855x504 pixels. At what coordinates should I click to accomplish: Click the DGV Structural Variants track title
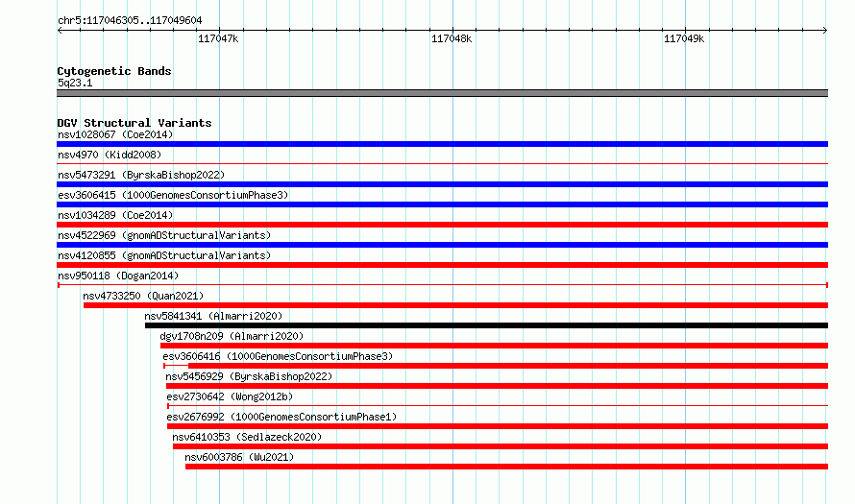(134, 123)
